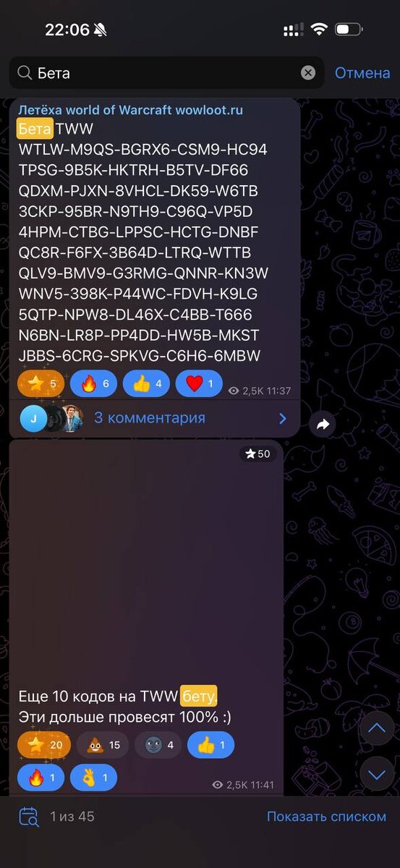Tap the moon face reaction with 4

158,745
